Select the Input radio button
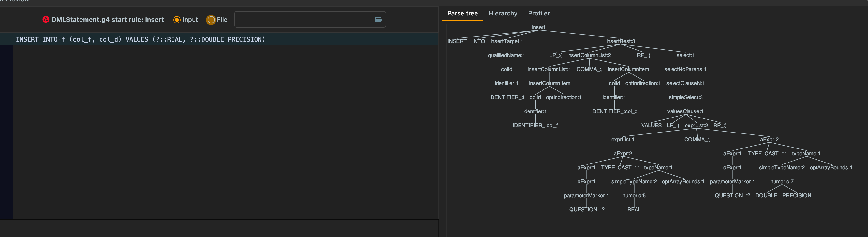868x237 pixels. (x=177, y=20)
